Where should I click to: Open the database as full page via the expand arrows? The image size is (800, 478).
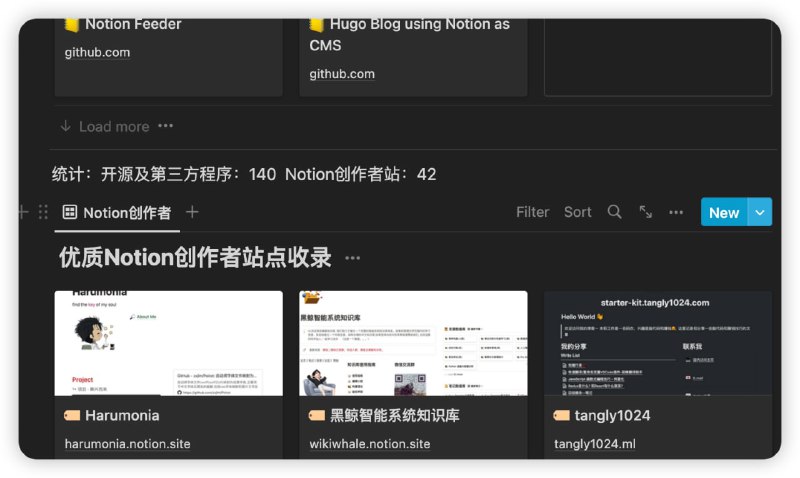coord(645,212)
